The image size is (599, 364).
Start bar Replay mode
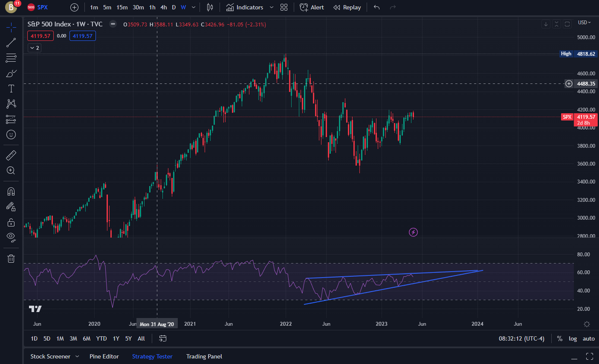pos(347,7)
